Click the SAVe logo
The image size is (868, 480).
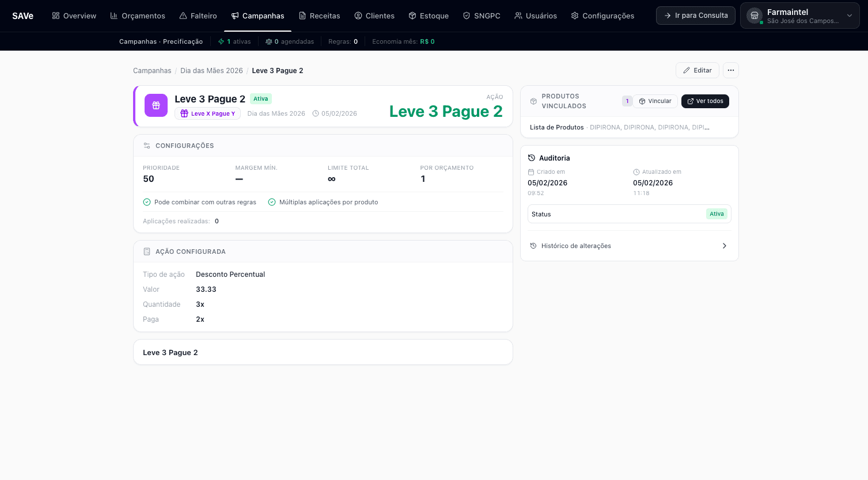(23, 16)
